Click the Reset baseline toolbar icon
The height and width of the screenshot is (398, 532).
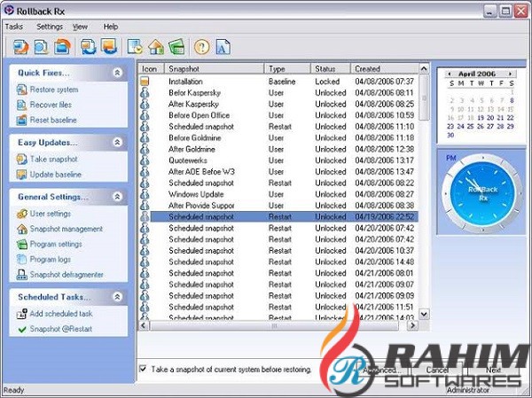(x=62, y=46)
